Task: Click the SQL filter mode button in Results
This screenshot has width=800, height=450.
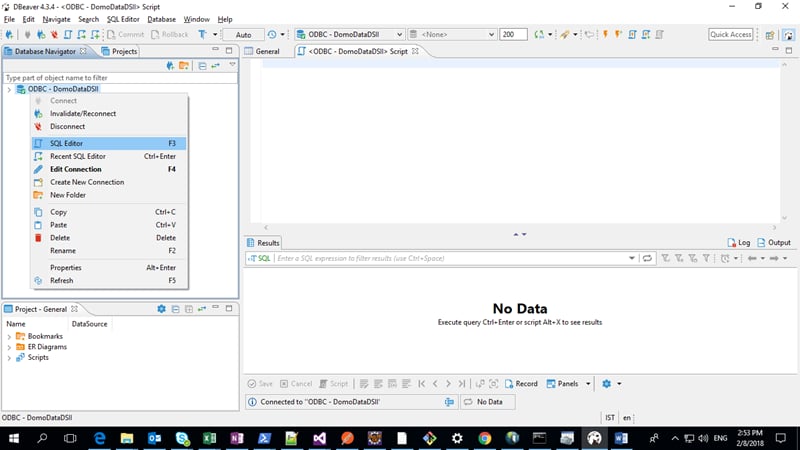Action: (x=260, y=258)
